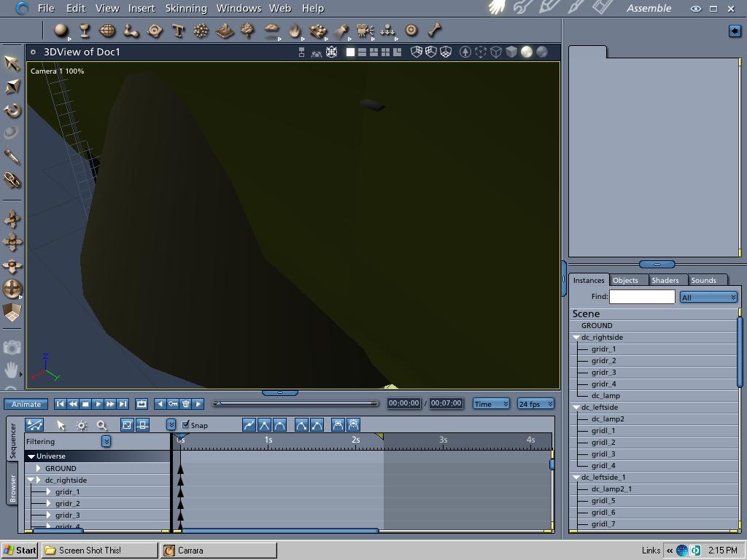Open the Model room wrench icon

tap(522, 7)
